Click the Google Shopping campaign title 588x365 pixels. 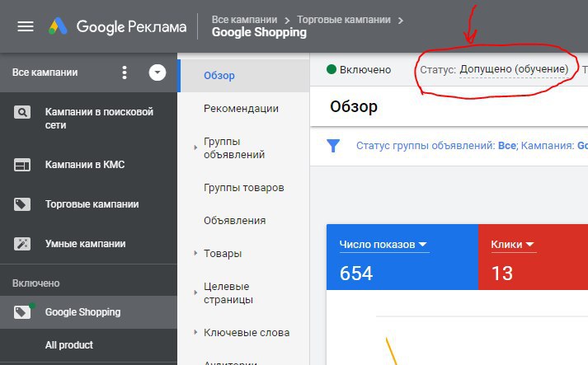pyautogui.click(x=259, y=33)
